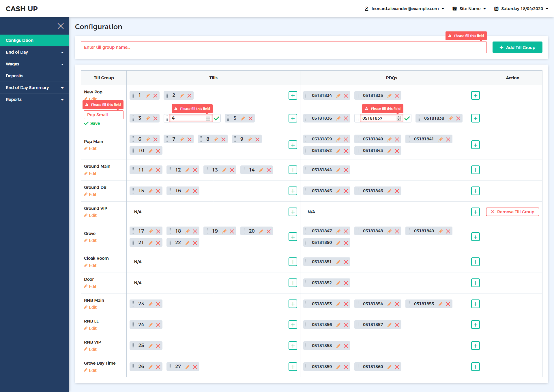
Task: Open the Site Name dropdown
Action: (x=469, y=9)
